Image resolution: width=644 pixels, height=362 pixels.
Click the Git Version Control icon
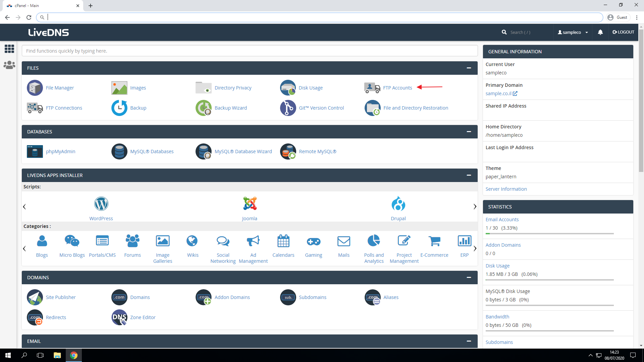[288, 108]
